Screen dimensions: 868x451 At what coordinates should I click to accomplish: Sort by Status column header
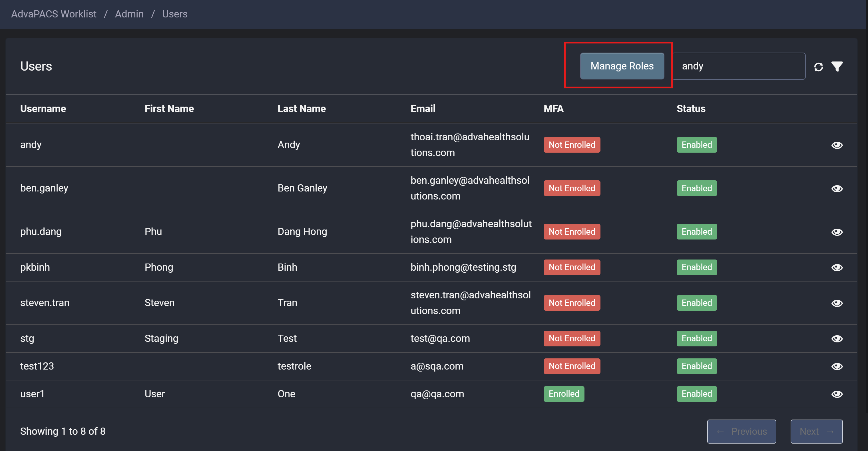[691, 109]
